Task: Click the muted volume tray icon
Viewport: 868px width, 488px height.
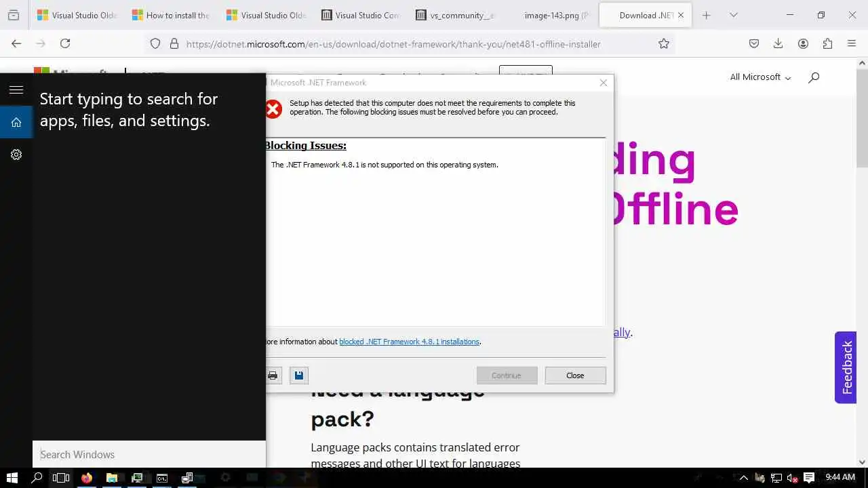Action: coord(792,478)
